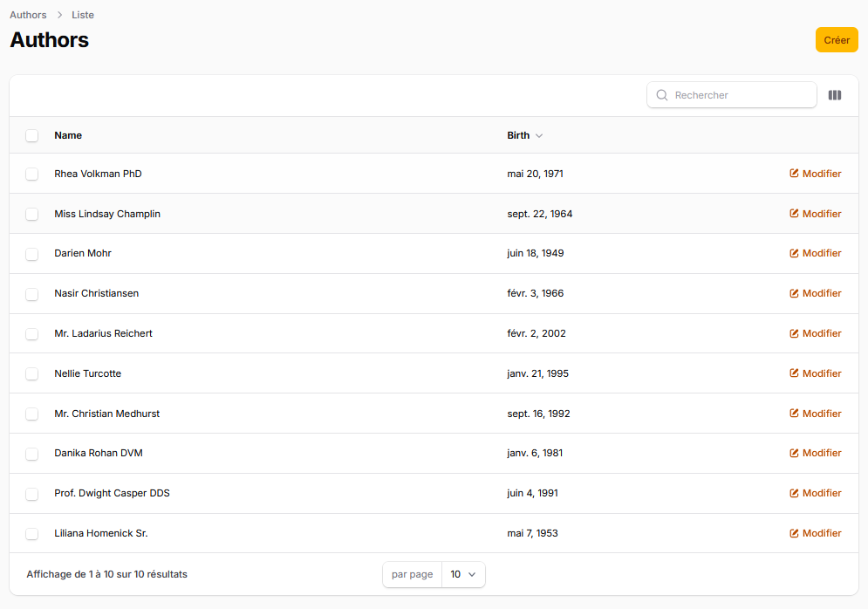The height and width of the screenshot is (609, 868).
Task: Click edit icon for Liliana Homenick Sr.
Action: click(x=794, y=533)
